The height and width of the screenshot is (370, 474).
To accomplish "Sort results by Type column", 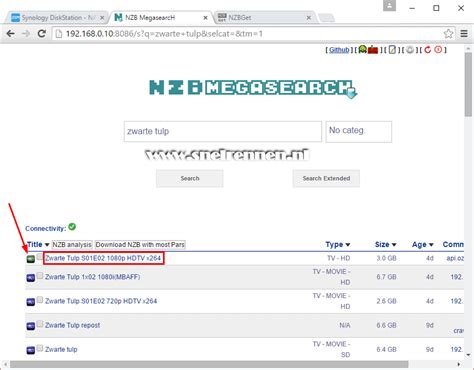I will pyautogui.click(x=338, y=244).
